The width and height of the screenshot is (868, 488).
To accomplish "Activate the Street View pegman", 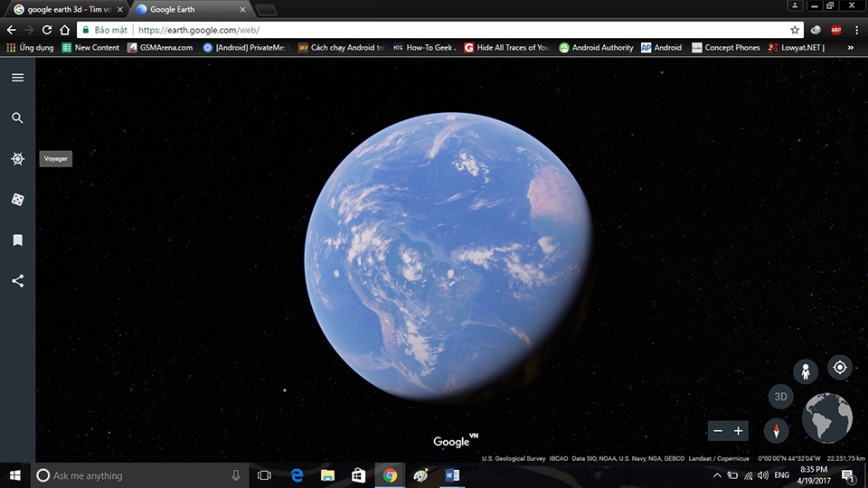I will coord(806,371).
